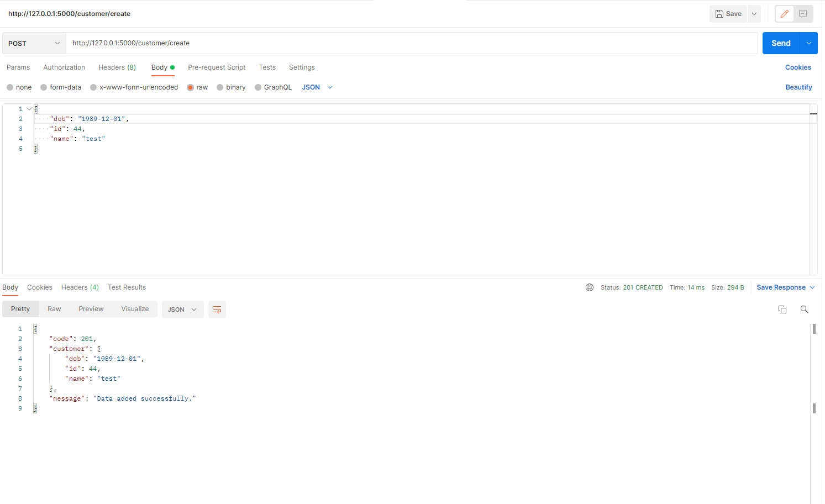This screenshot has height=504, width=825.
Task: Select the form-data body option
Action: [61, 87]
